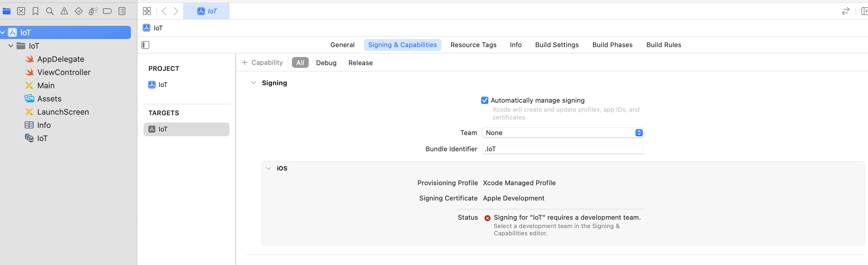
Task: Open the Report navigator list icon
Action: 122,11
